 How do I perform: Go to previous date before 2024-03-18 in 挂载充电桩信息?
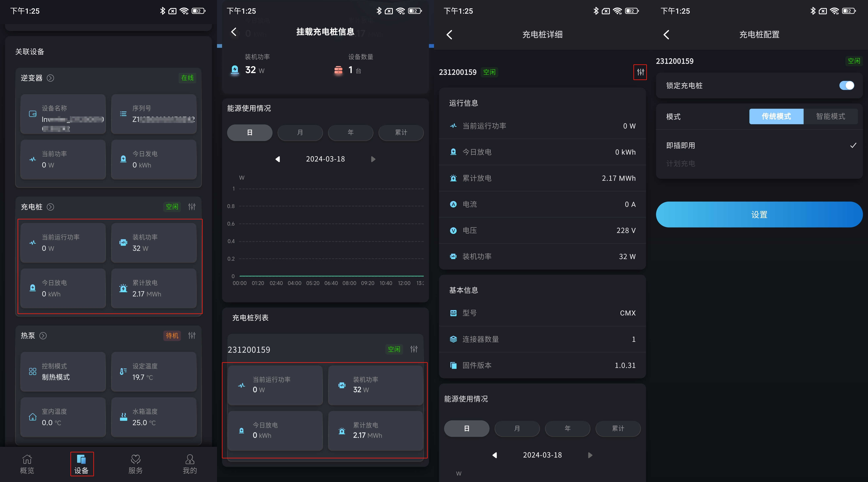[x=278, y=159]
